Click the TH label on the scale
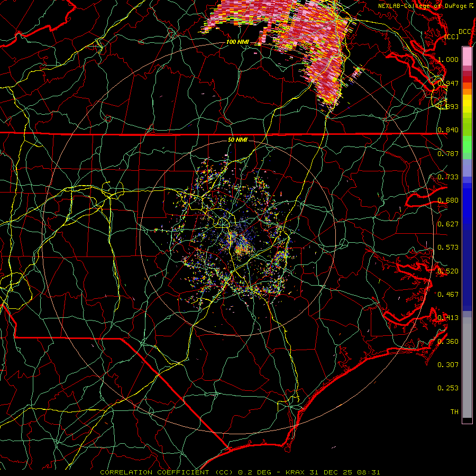 pyautogui.click(x=454, y=411)
